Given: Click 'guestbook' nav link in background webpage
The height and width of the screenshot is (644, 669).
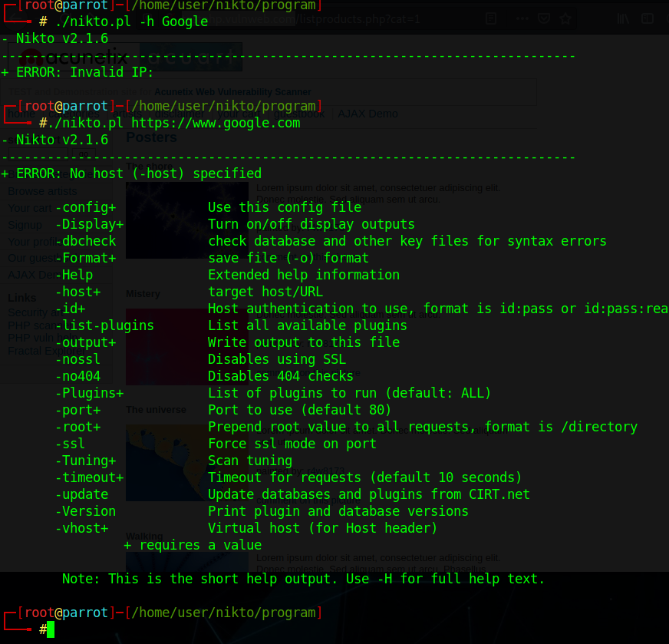Looking at the screenshot, I should [298, 114].
